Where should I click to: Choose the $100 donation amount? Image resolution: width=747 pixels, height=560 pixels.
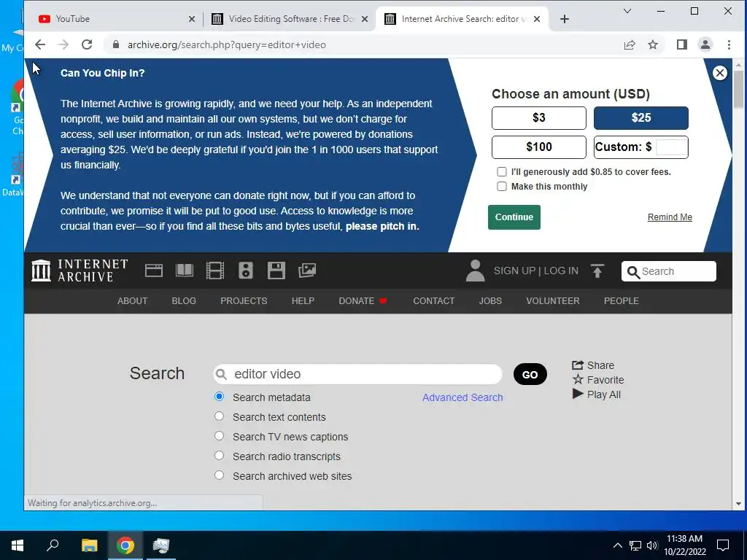click(x=539, y=147)
